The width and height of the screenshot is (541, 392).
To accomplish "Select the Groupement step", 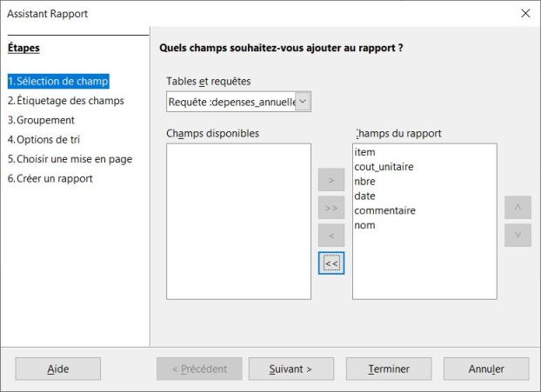I will coord(41,120).
